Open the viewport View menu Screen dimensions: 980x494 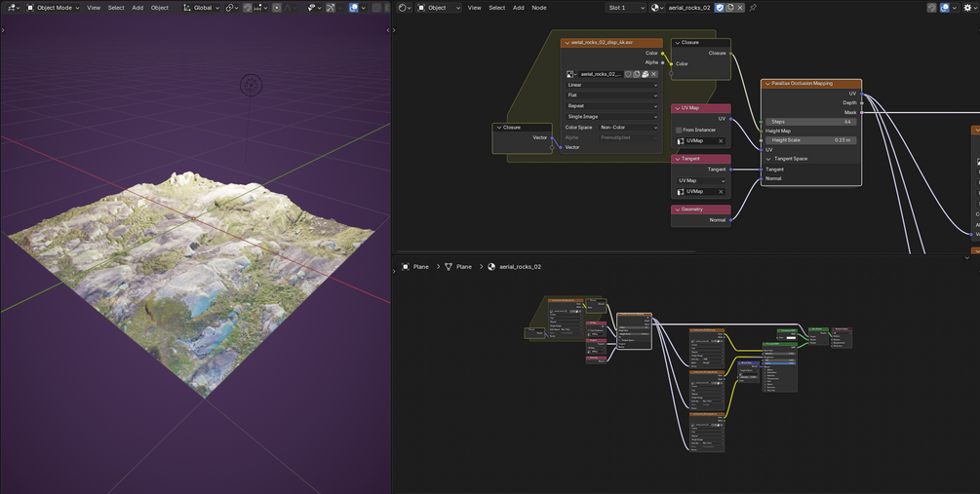click(94, 8)
